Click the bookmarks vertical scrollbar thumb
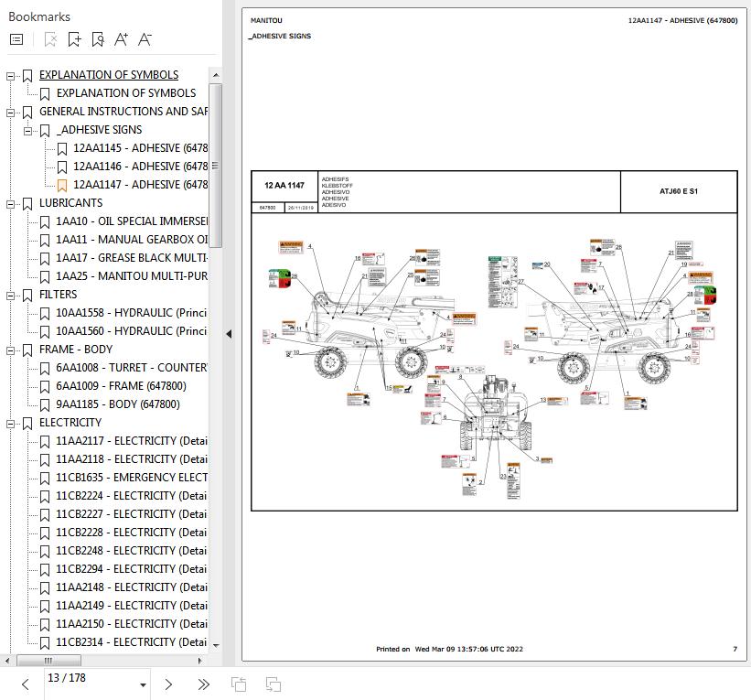Screen dimensions: 751x700 tap(215, 166)
